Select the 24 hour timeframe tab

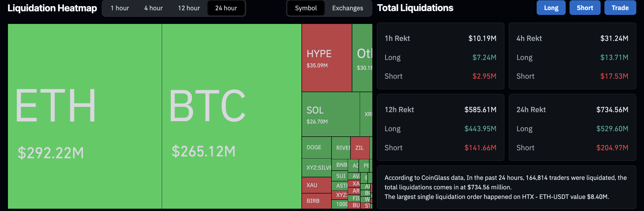pos(226,8)
